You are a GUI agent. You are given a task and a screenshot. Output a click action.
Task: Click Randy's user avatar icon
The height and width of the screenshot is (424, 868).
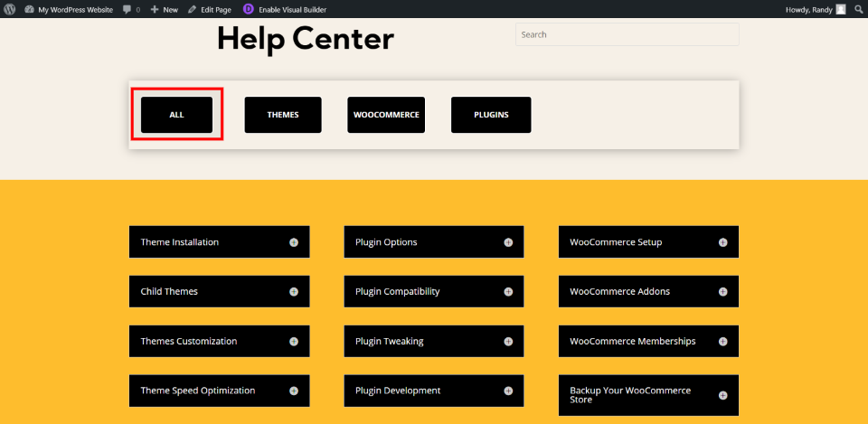point(840,9)
